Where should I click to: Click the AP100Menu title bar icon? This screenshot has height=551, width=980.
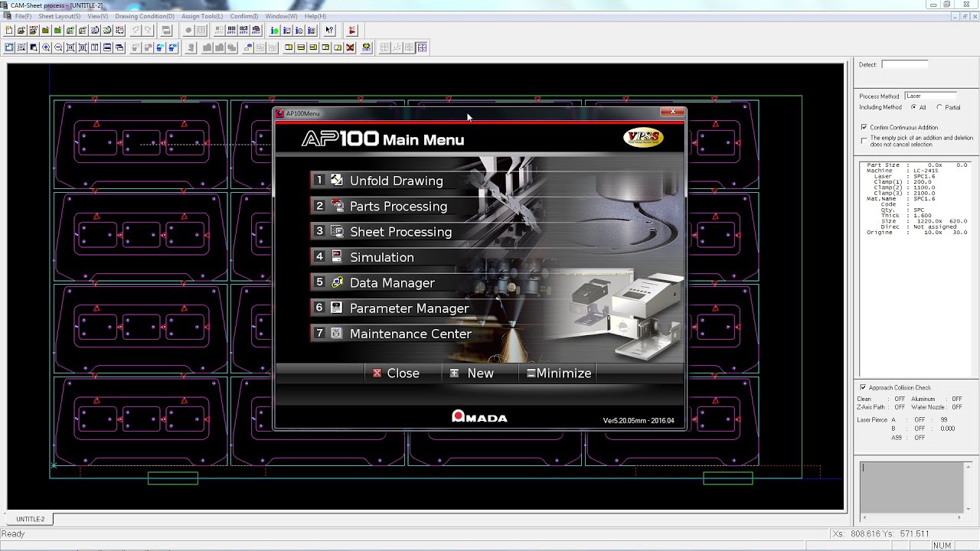pyautogui.click(x=279, y=113)
